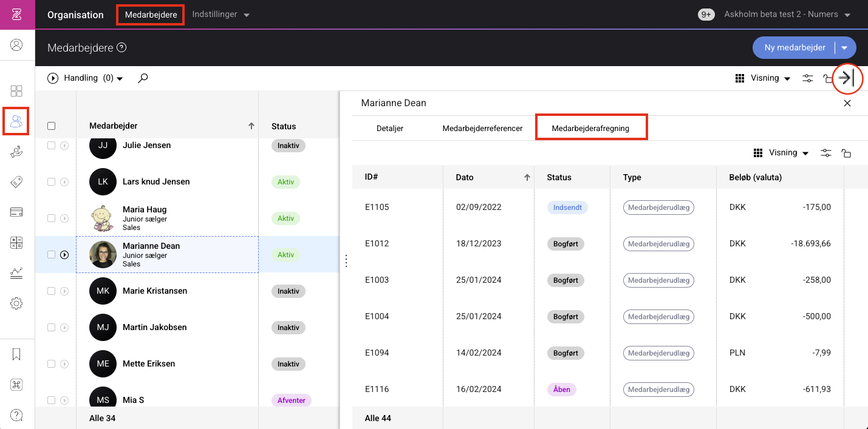Image resolution: width=868 pixels, height=429 pixels.
Task: Open the dashboard grid icon in the sidebar
Action: pyautogui.click(x=17, y=91)
